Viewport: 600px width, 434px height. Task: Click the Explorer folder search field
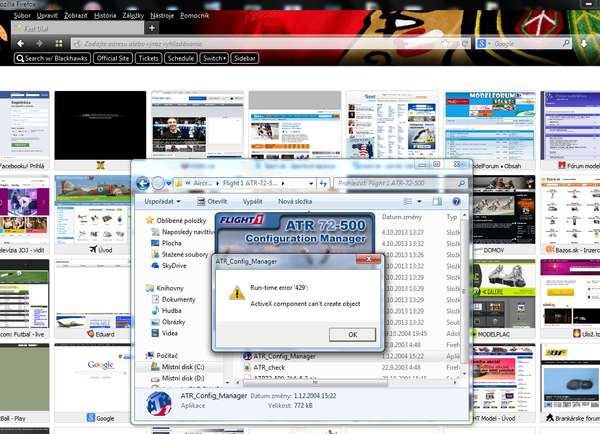coord(401,183)
